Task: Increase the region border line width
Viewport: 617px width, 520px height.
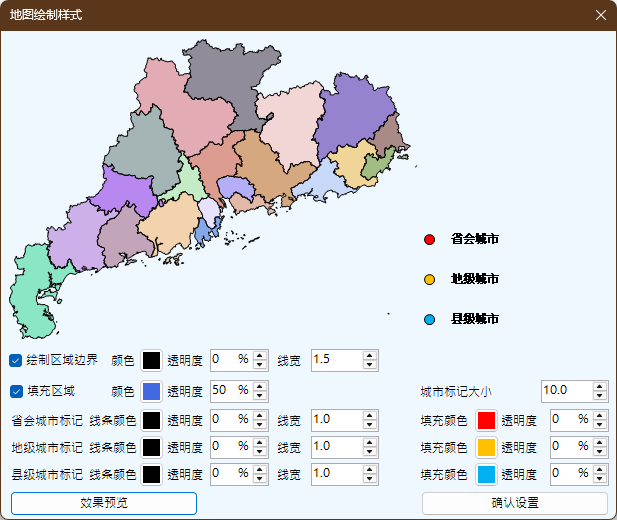Action: point(370,355)
